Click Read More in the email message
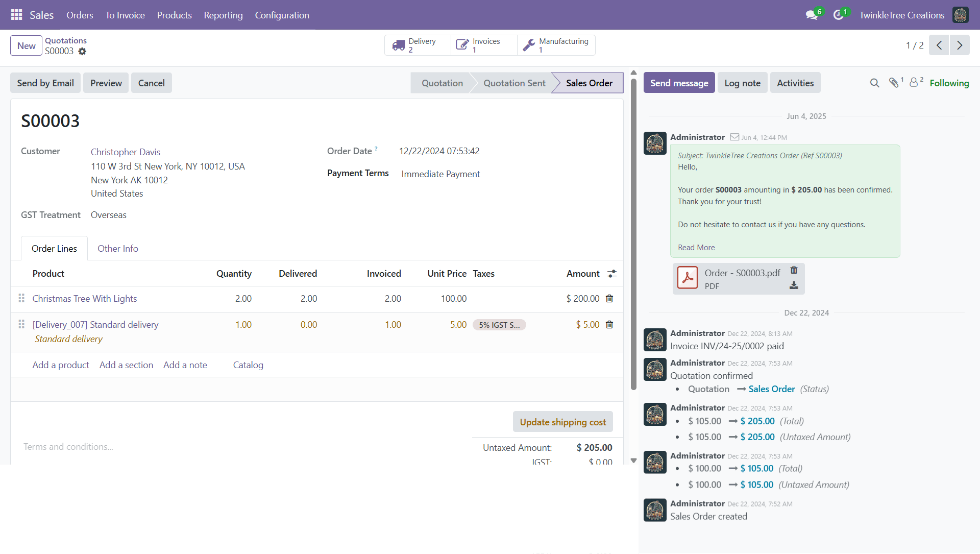The image size is (980, 554). pos(696,248)
